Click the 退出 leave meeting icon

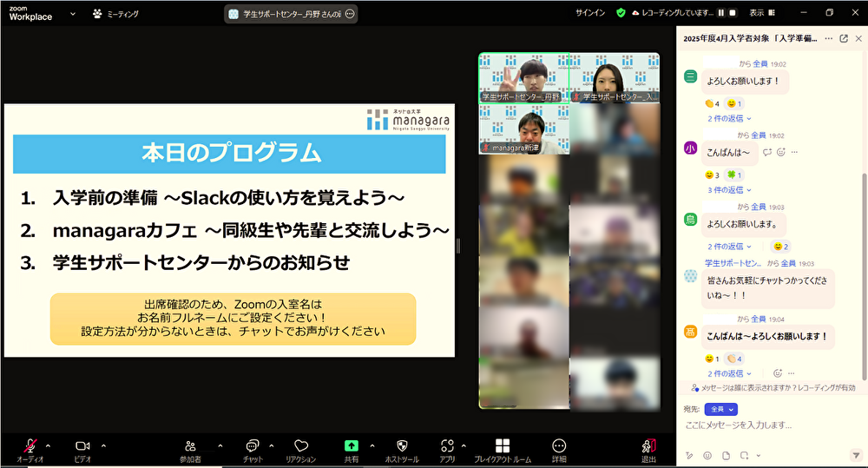pos(648,445)
